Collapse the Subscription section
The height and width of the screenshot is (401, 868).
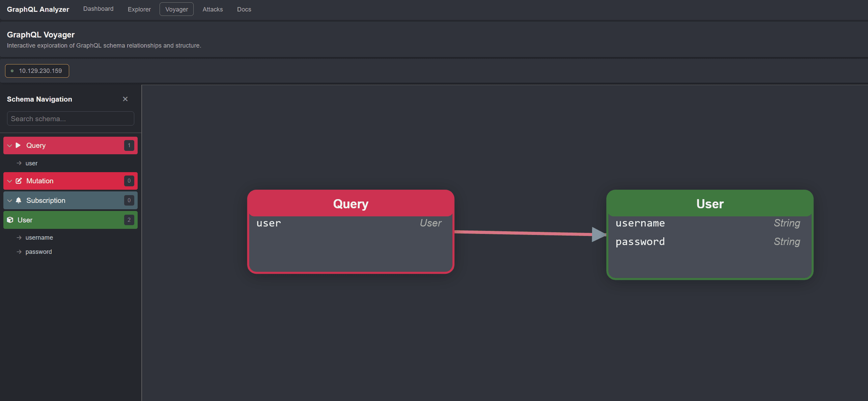(9, 200)
